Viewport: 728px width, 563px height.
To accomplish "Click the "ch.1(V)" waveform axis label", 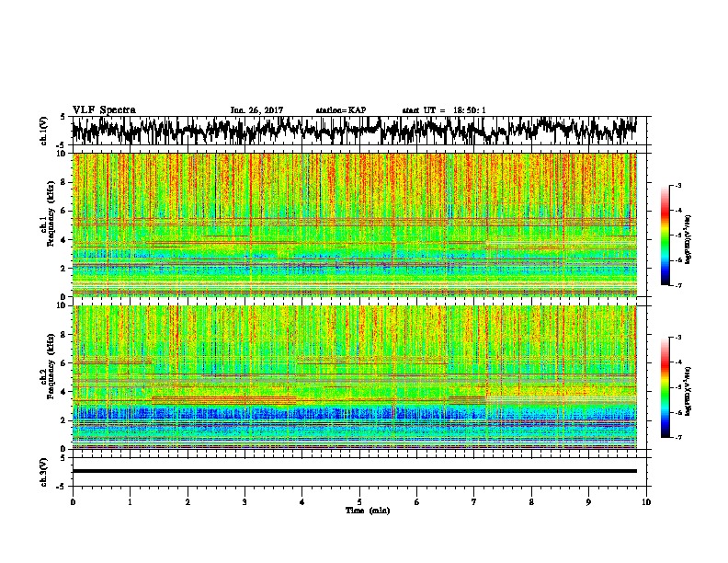I will (x=44, y=131).
